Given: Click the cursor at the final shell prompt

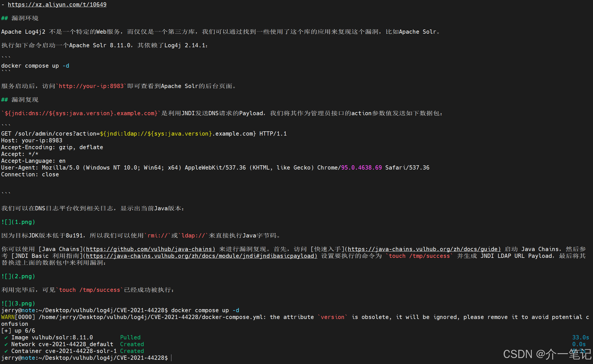Looking at the screenshot, I should pyautogui.click(x=172, y=358).
